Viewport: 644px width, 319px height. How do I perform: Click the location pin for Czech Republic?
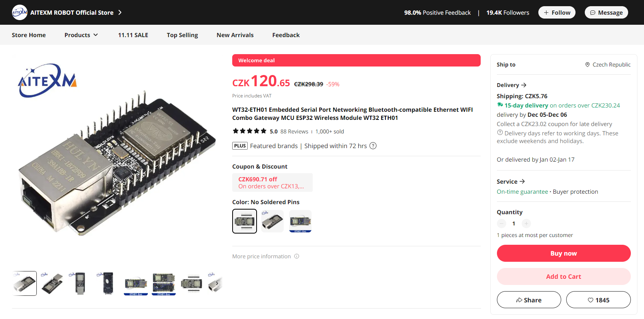pos(587,65)
